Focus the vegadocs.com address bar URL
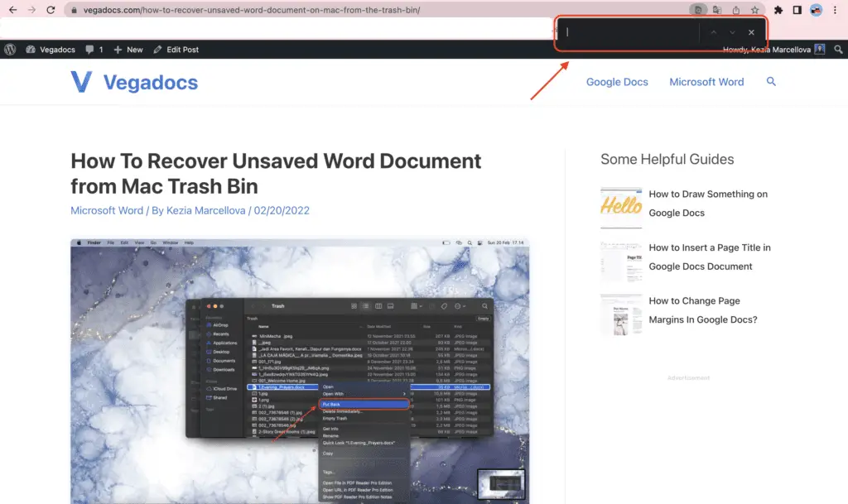This screenshot has height=504, width=848. (x=252, y=10)
